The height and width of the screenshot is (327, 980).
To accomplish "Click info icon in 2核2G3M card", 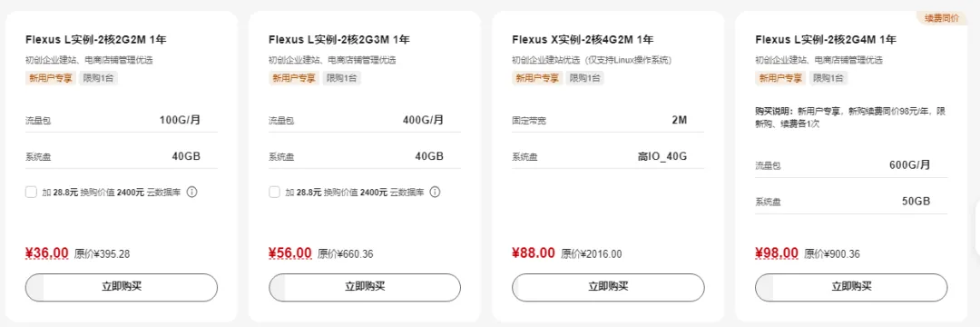I will (435, 192).
